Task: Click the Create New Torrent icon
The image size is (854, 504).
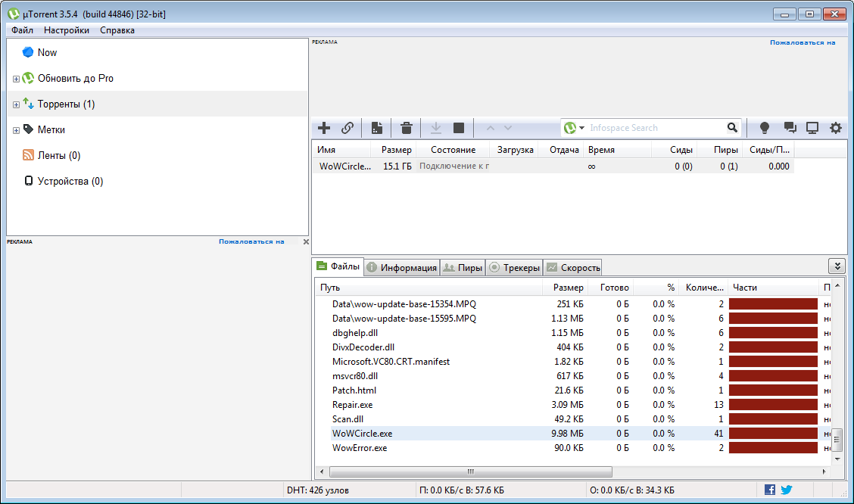Action: (x=376, y=128)
